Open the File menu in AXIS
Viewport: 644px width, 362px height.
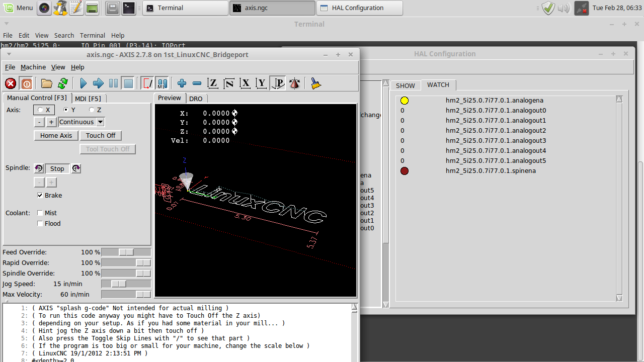coord(10,67)
